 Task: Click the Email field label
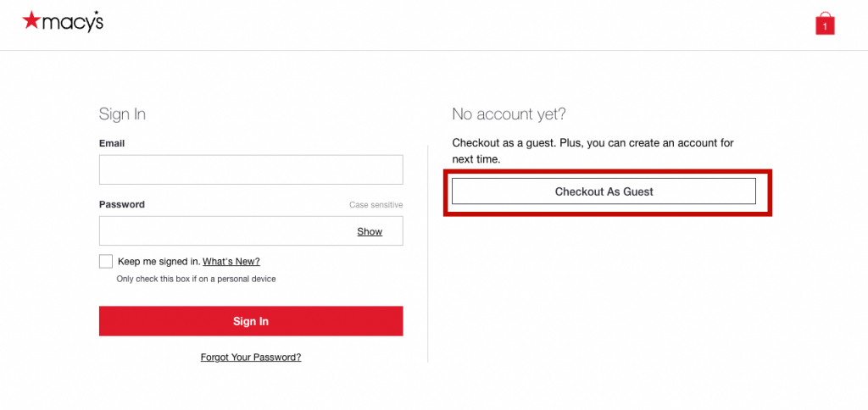[112, 144]
